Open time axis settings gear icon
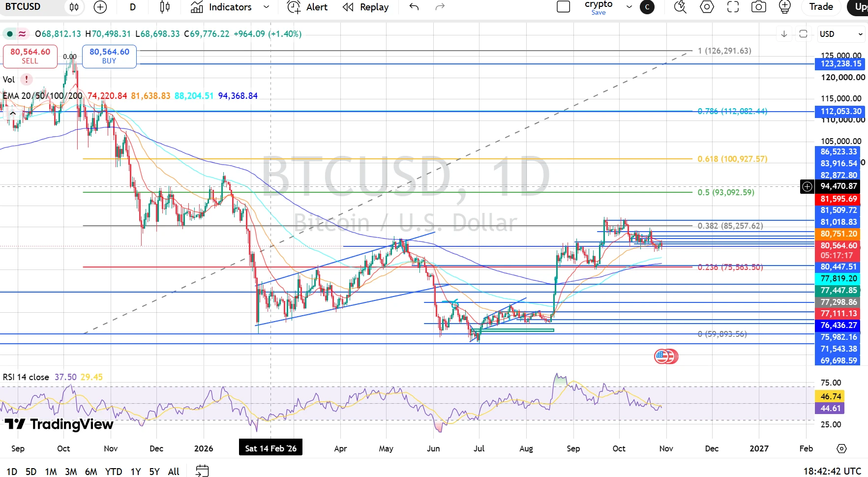This screenshot has width=868, height=477. click(841, 448)
